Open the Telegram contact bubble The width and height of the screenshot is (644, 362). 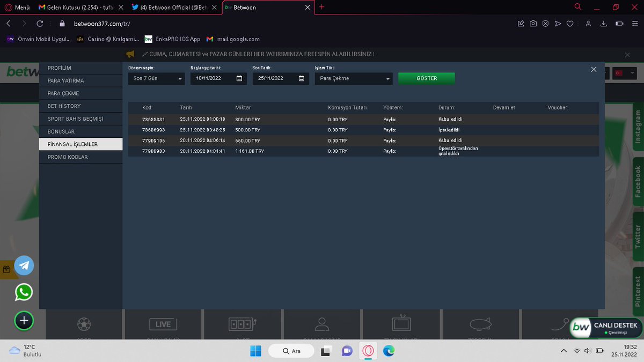click(x=24, y=265)
